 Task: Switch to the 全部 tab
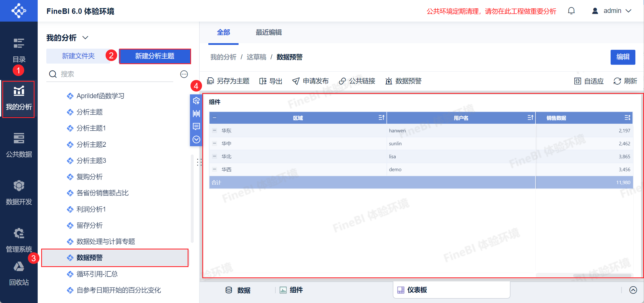click(x=223, y=33)
